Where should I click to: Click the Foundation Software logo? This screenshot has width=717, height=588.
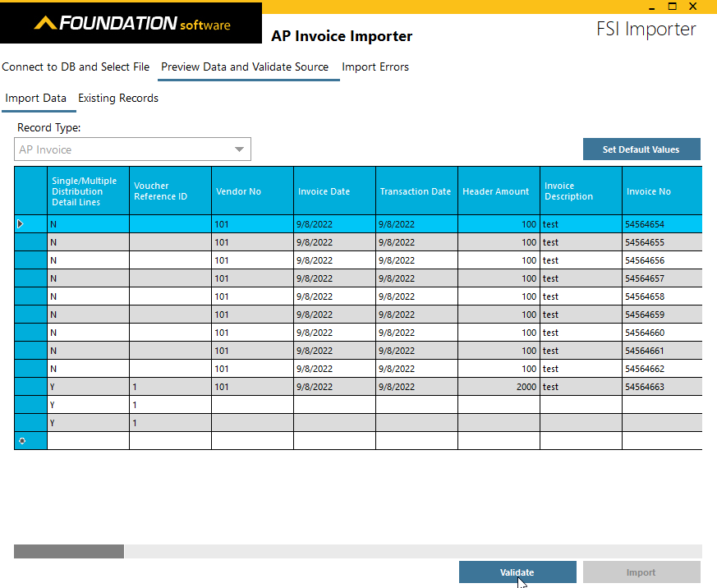131,23
